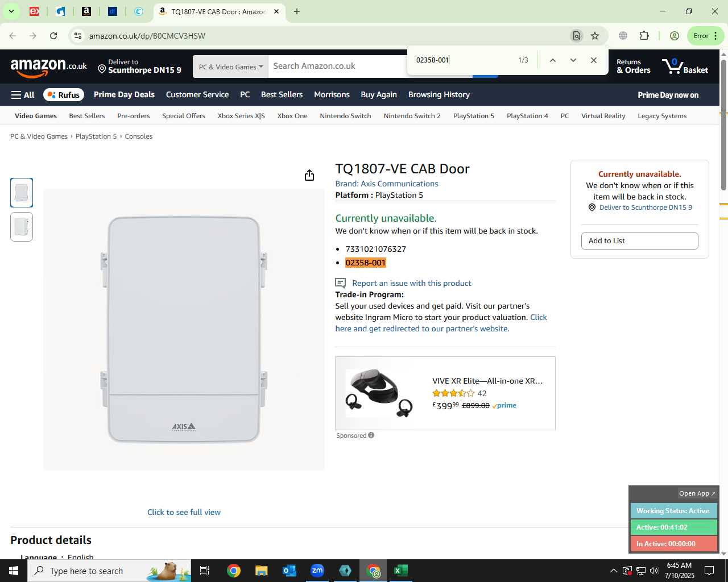728x582 pixels.
Task: Switch to the Amazon 'a' pinned tab
Action: point(86,11)
